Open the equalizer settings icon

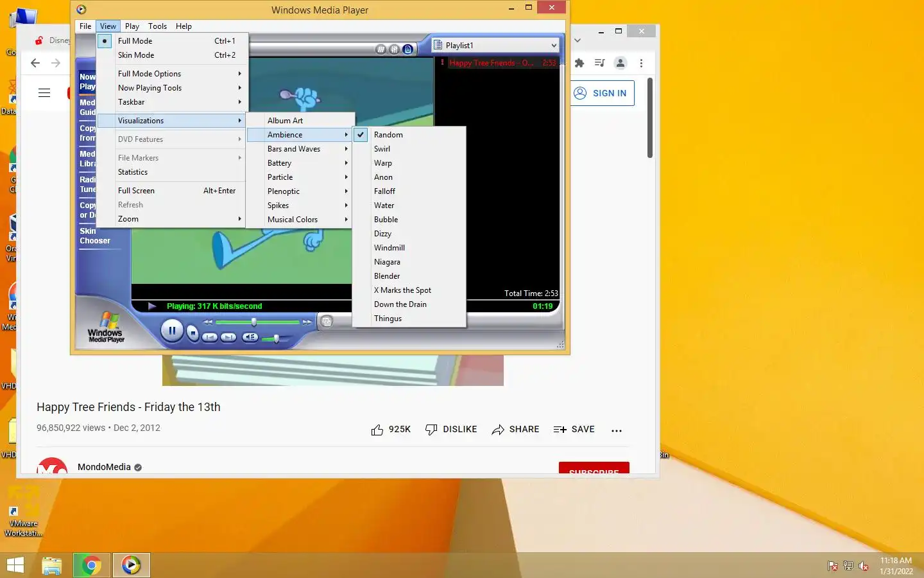coord(394,49)
